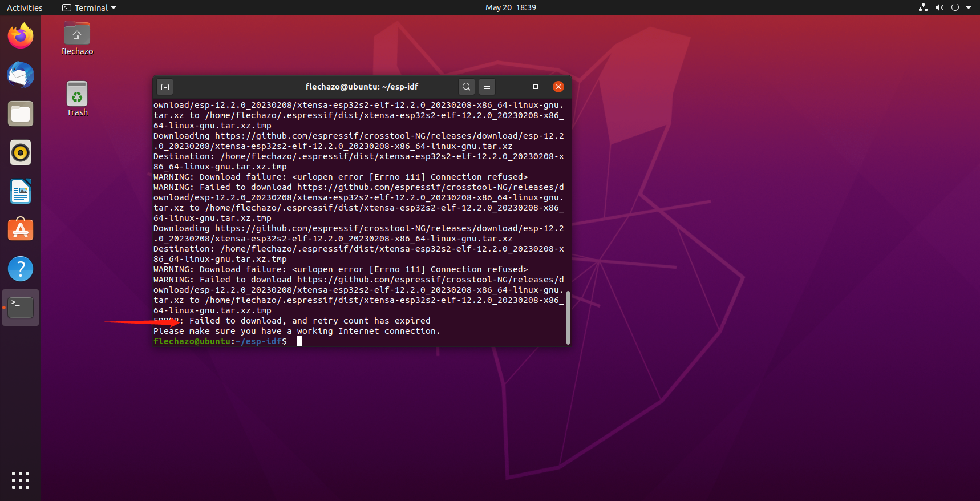Open the Help application

coord(21,269)
